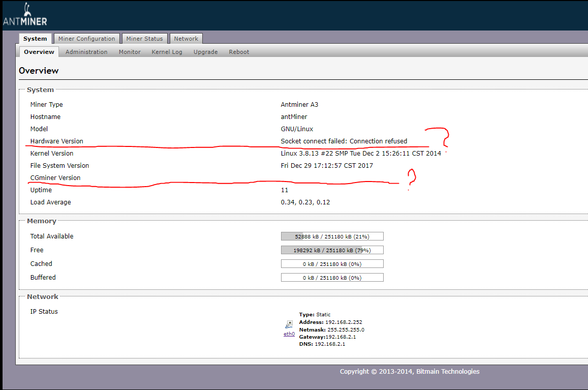This screenshot has width=588, height=390.
Task: Go to the Reboot sub-tab
Action: point(239,52)
